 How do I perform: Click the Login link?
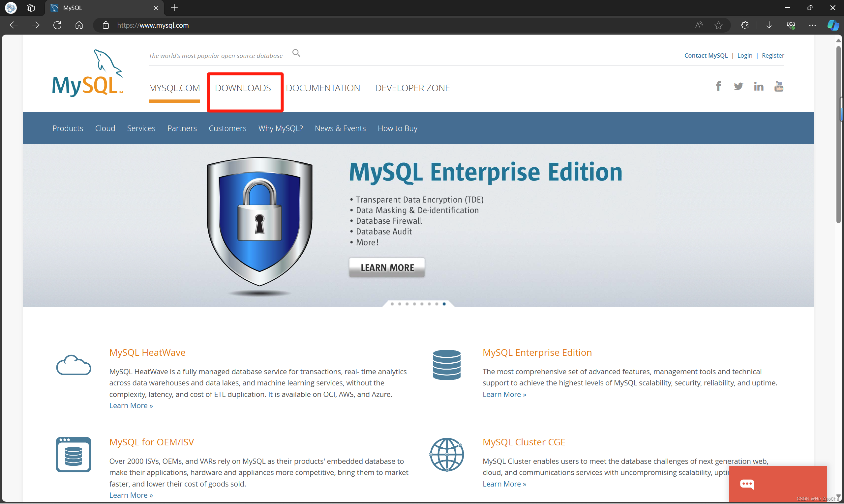tap(744, 55)
